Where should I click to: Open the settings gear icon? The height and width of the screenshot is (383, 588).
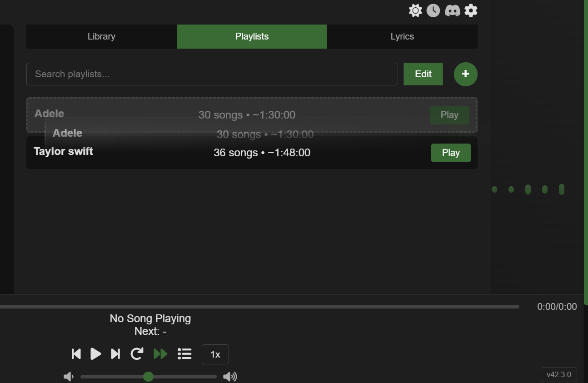tap(471, 10)
